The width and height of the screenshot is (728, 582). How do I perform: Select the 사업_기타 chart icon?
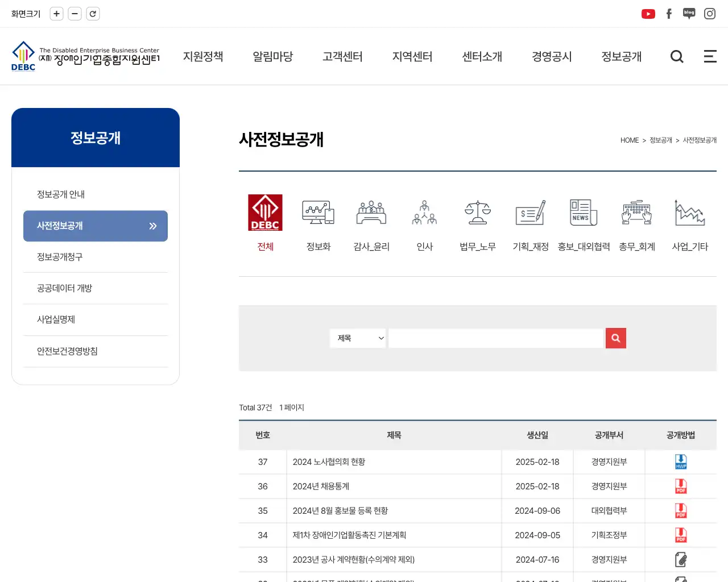pos(690,213)
